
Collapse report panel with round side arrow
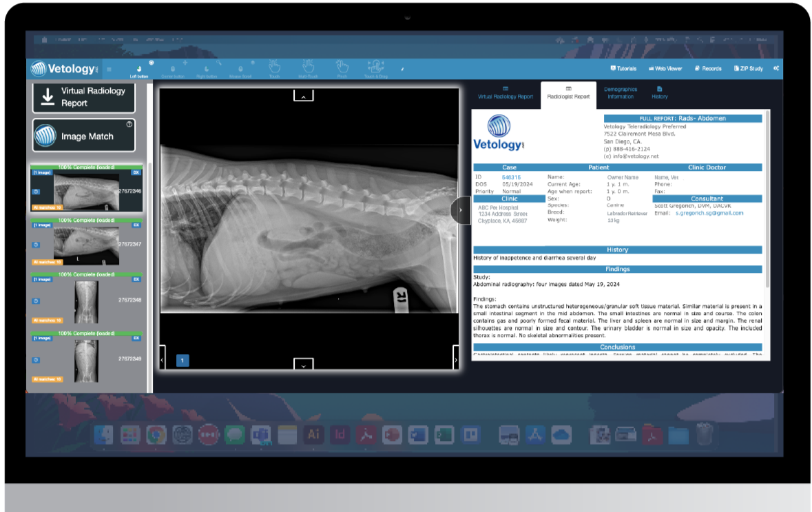click(x=460, y=210)
